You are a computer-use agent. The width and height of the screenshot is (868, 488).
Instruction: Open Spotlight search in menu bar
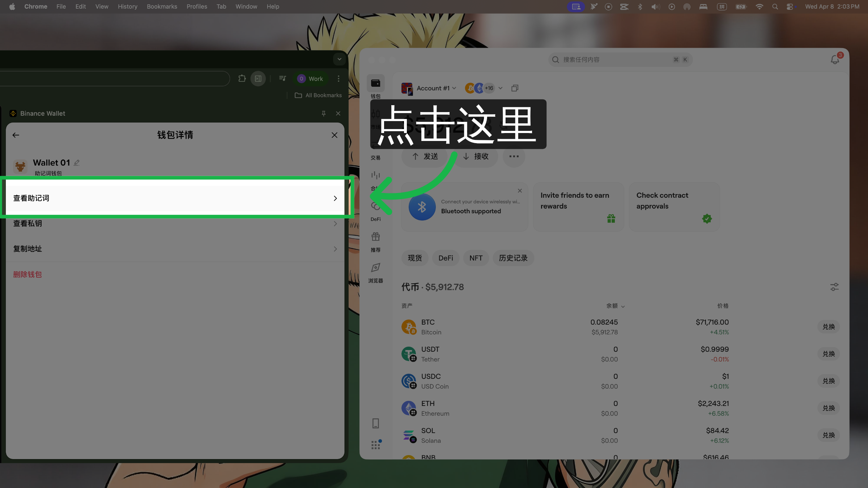click(775, 7)
